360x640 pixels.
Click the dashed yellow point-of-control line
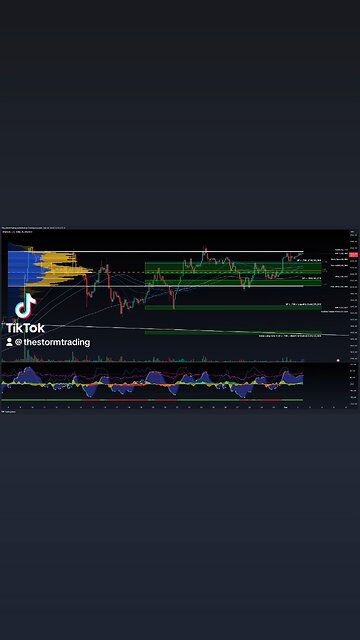[155, 272]
